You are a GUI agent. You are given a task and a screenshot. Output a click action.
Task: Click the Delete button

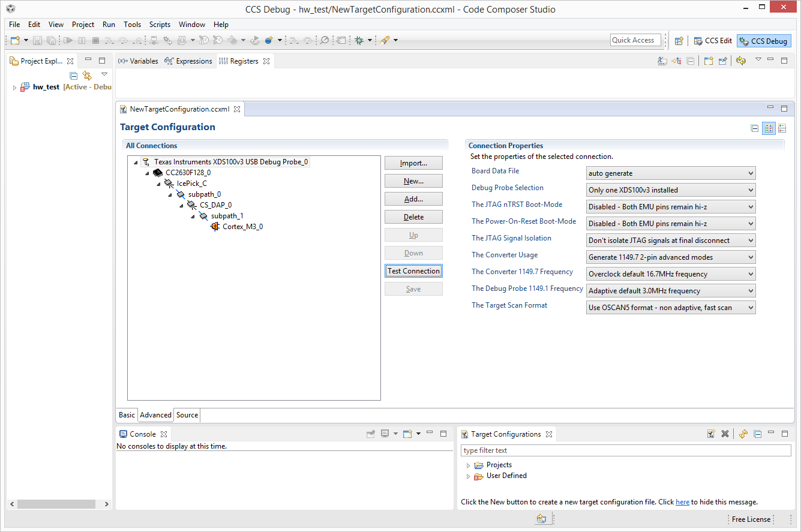coord(413,217)
